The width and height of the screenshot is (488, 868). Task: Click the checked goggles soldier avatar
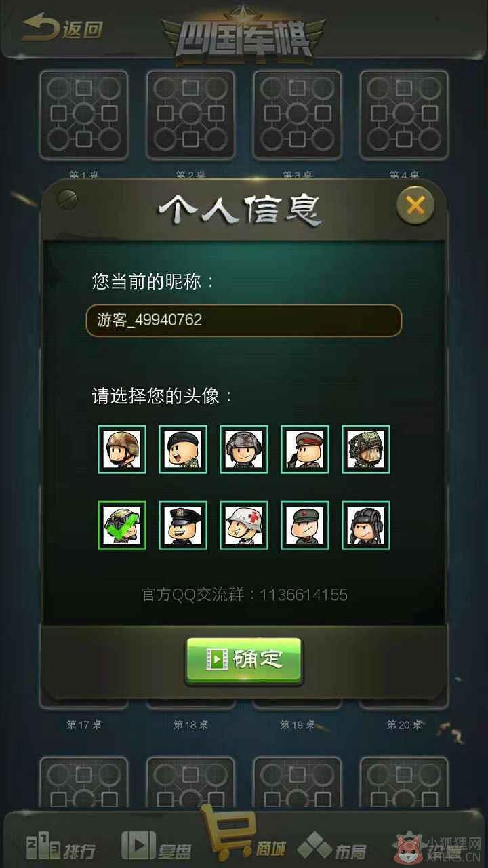[x=122, y=525]
